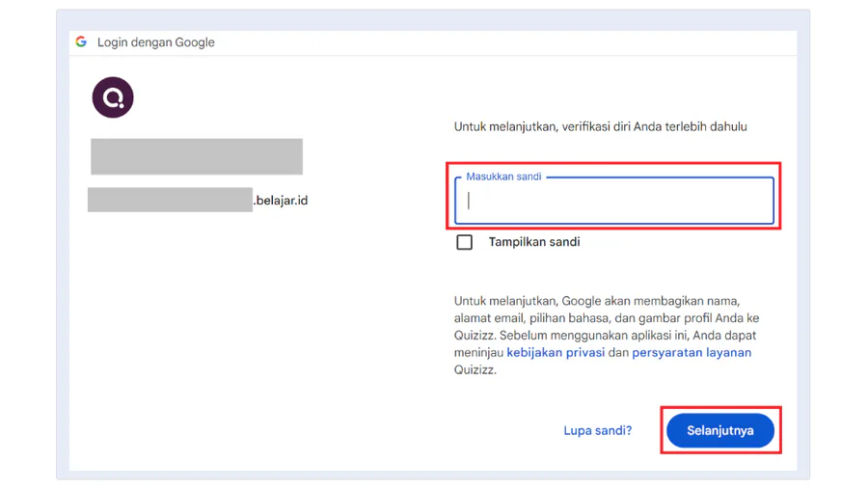Image resolution: width=868 pixels, height=489 pixels.
Task: Click the Google G logo
Action: [x=81, y=42]
